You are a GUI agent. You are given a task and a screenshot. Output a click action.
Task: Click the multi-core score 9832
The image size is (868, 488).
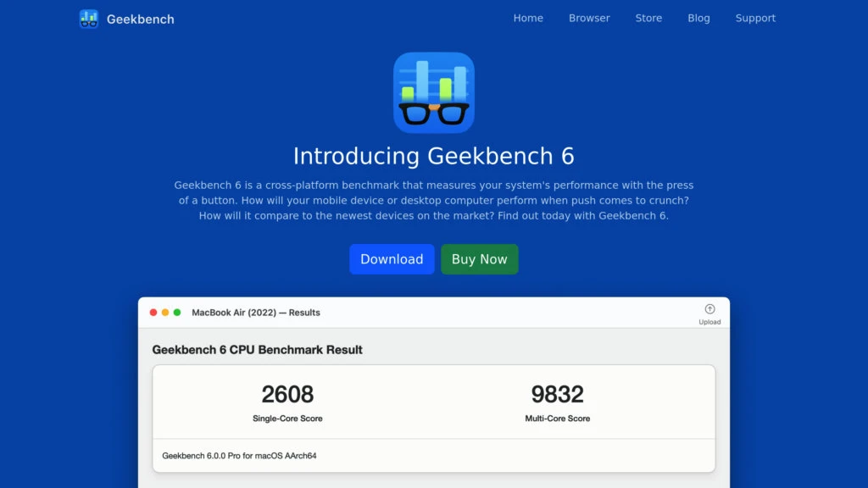557,394
